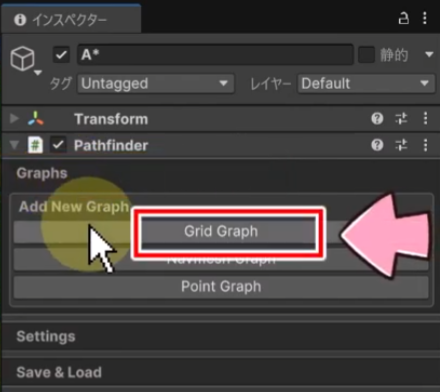Click the GameObject cube icon
This screenshot has width=440, height=392.
(22, 58)
